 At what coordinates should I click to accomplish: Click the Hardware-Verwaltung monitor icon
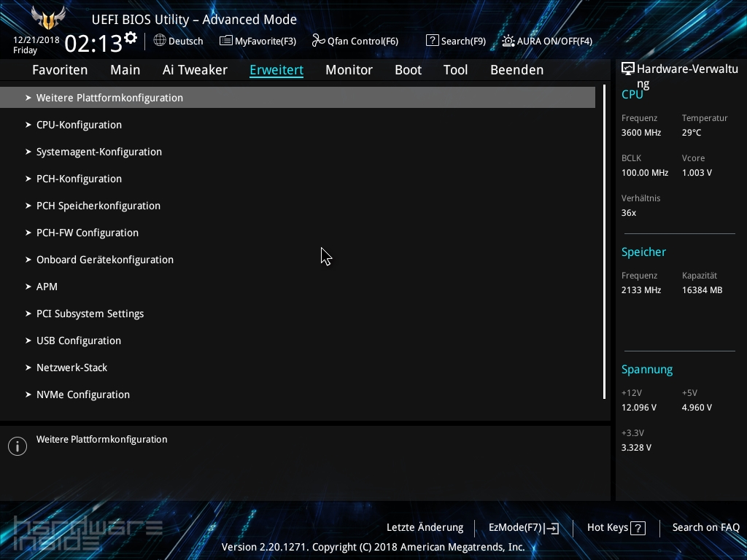pos(628,68)
